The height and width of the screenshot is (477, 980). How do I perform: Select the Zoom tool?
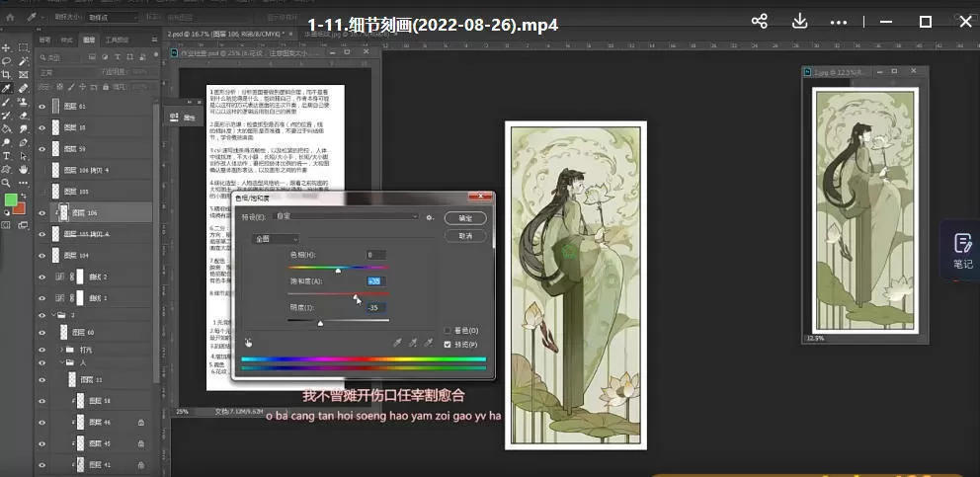[x=6, y=183]
